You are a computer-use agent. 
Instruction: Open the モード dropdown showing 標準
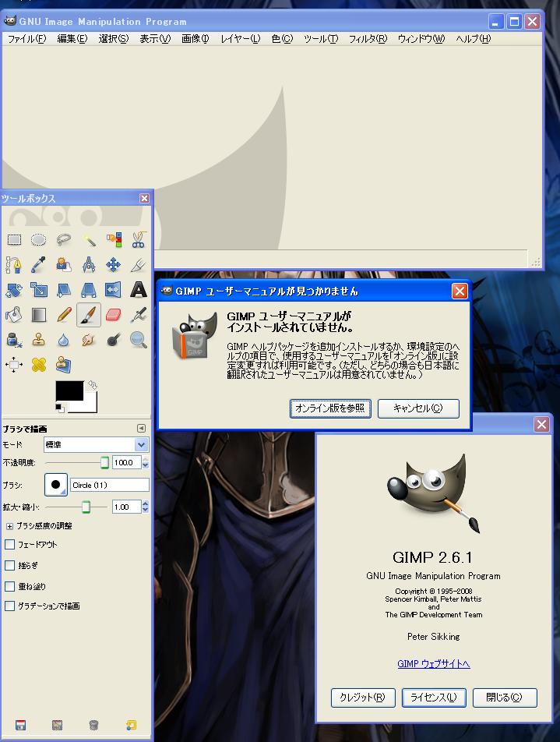[96, 445]
